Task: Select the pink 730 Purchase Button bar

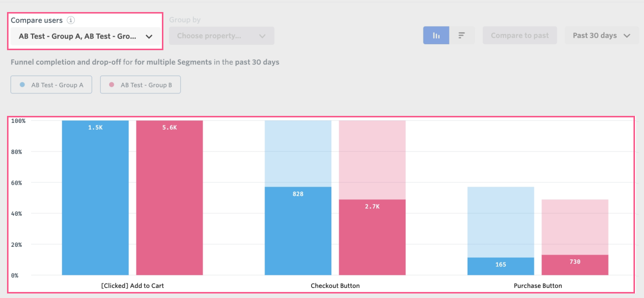Action: (x=575, y=265)
